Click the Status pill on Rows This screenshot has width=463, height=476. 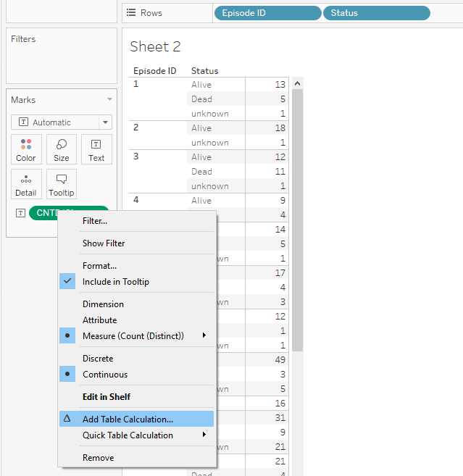[x=376, y=13]
